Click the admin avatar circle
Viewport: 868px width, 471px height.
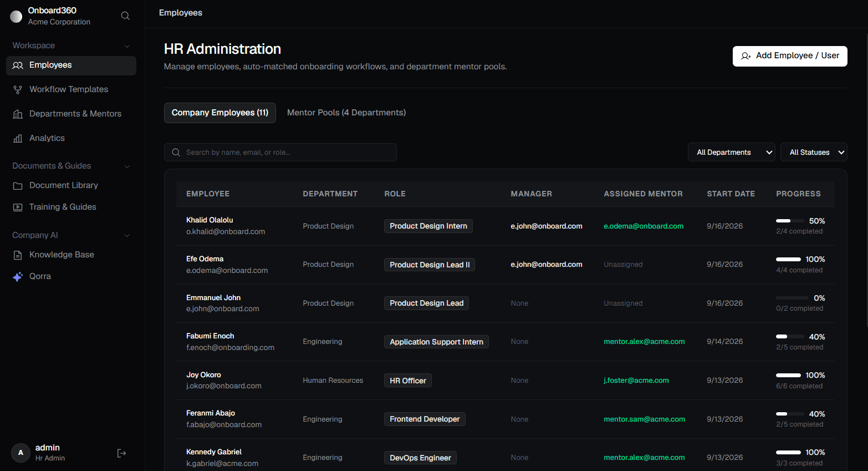tap(21, 453)
